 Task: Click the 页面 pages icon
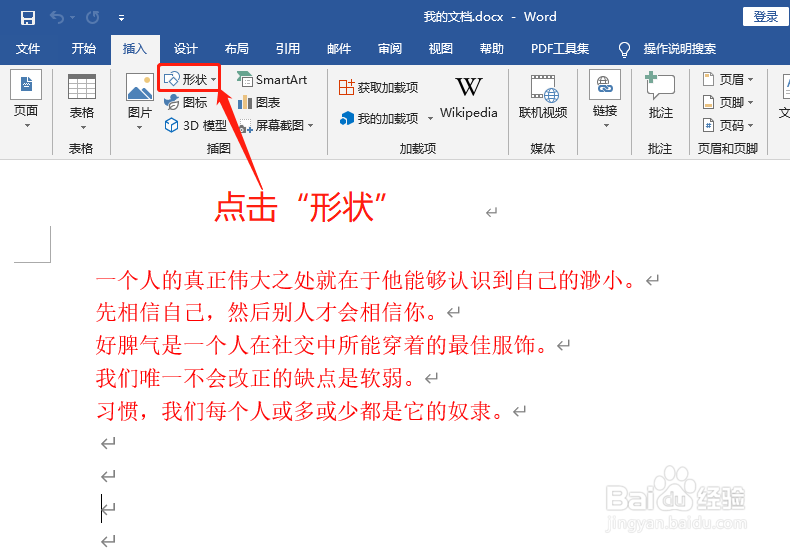[26, 84]
